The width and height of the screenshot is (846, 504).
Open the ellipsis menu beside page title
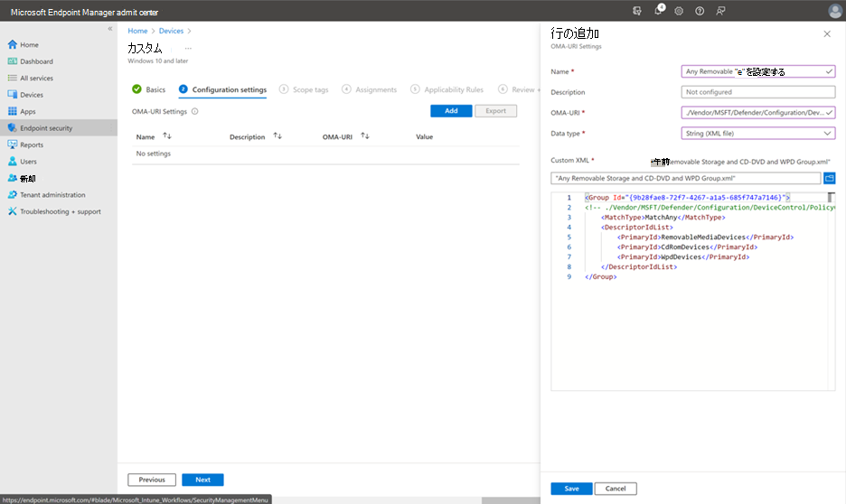(188, 49)
